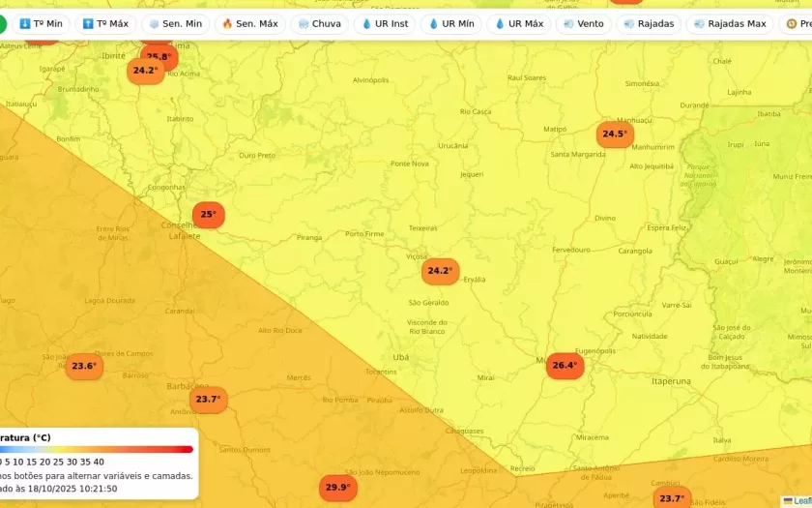
Task: Show the Sen. Máx fire layer
Action: pos(249,24)
